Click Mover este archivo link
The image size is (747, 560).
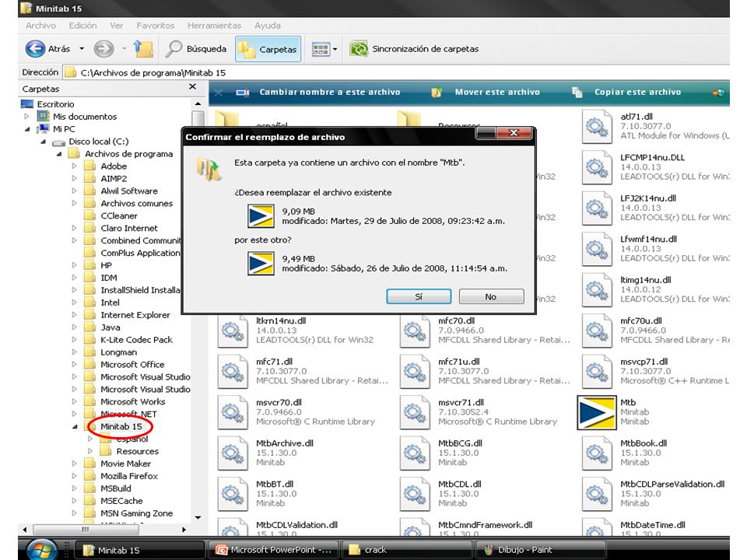click(x=486, y=93)
